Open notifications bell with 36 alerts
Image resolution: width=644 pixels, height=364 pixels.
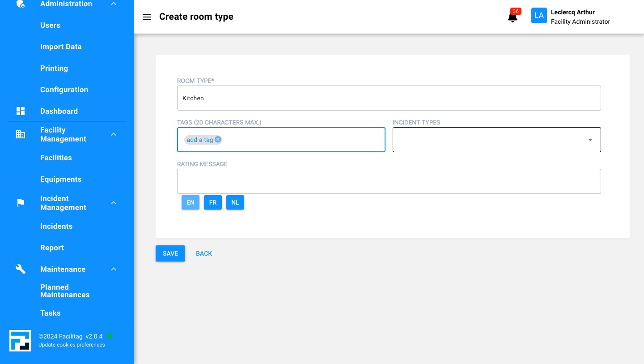(x=513, y=17)
